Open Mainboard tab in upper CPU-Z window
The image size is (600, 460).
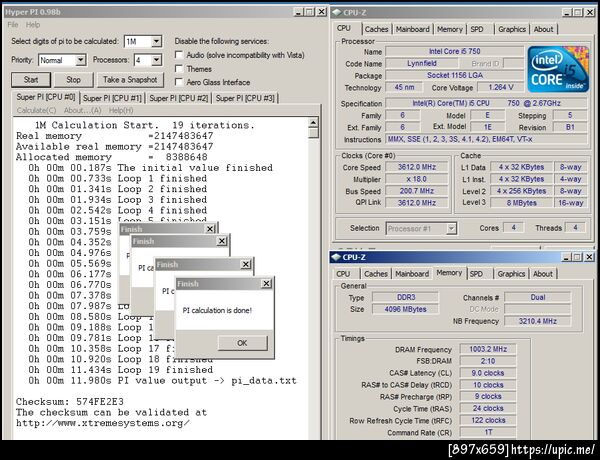point(412,29)
